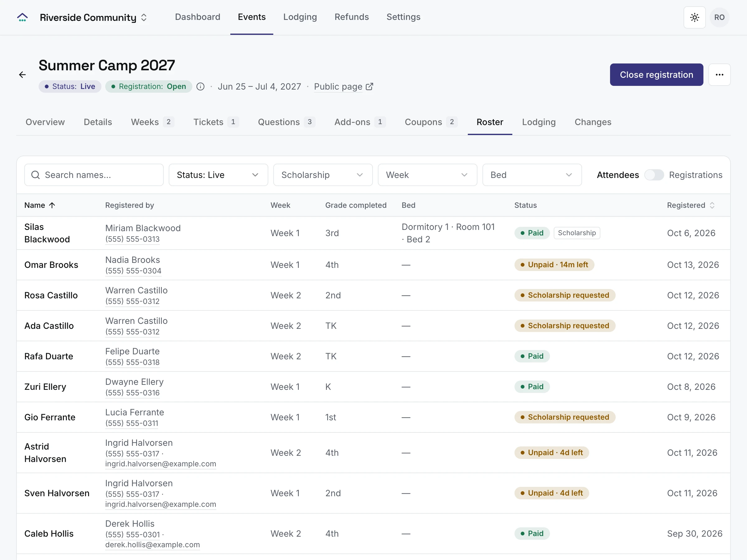The height and width of the screenshot is (560, 747).
Task: Click the back arrow beside Summer Camp 2027
Action: click(x=22, y=75)
